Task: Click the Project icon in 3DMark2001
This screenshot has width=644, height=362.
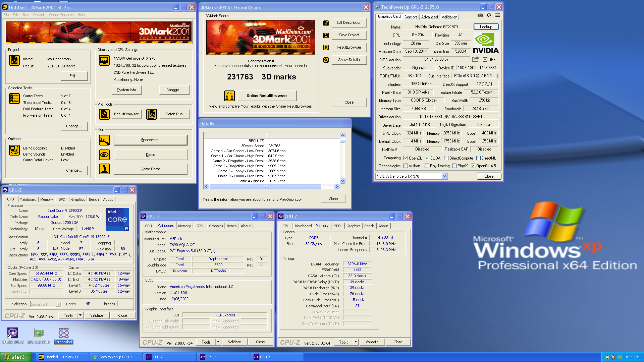Action: tap(14, 60)
